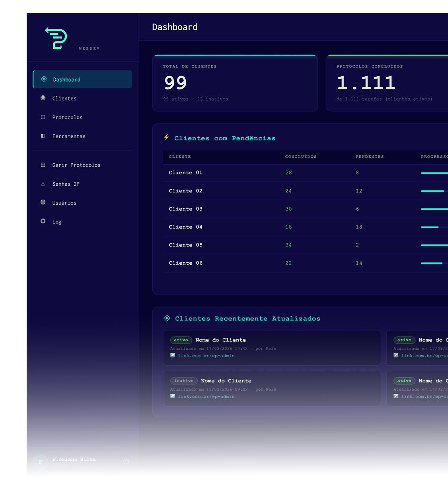Click the Senhas 2P triangle icon
Viewport: 448px width, 477px height.
tap(43, 184)
